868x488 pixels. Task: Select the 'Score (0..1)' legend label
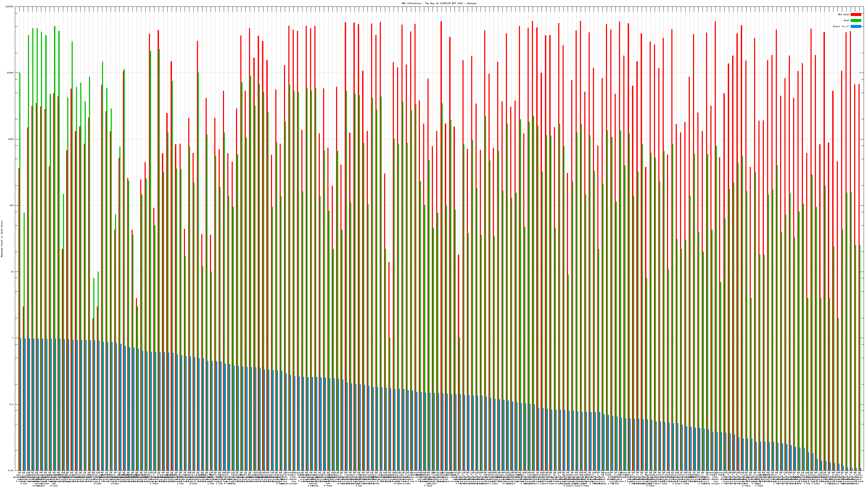841,26
